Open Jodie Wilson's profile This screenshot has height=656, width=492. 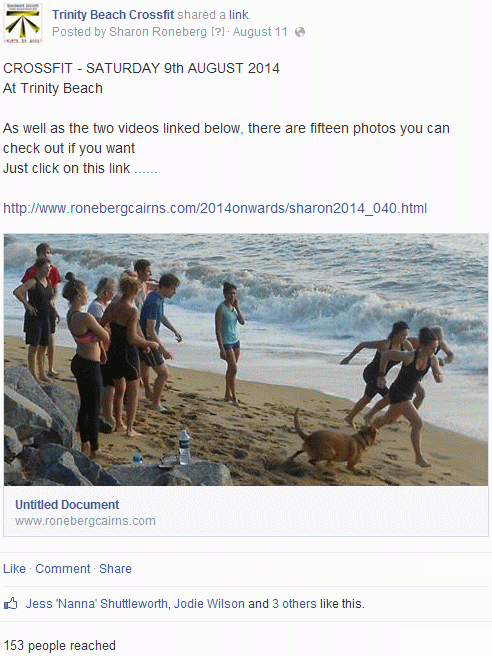pyautogui.click(x=209, y=604)
